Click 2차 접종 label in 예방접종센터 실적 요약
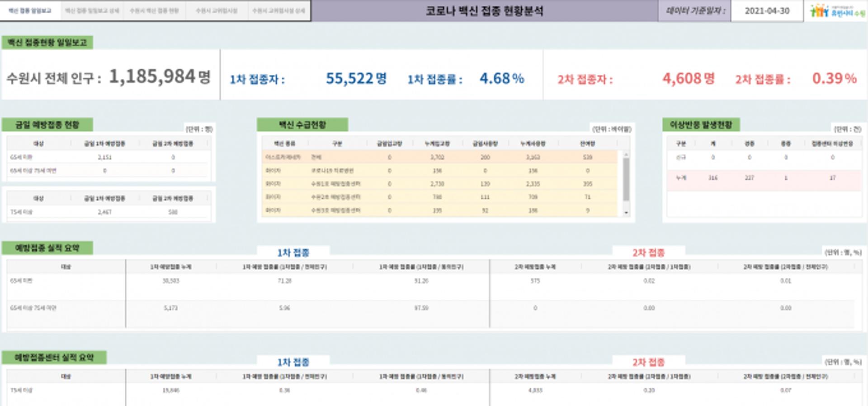The width and height of the screenshot is (868, 406). 649,362
